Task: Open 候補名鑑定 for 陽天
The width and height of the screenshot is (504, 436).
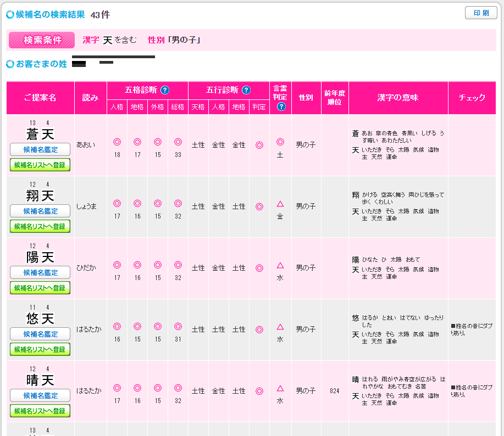Action: (x=40, y=272)
